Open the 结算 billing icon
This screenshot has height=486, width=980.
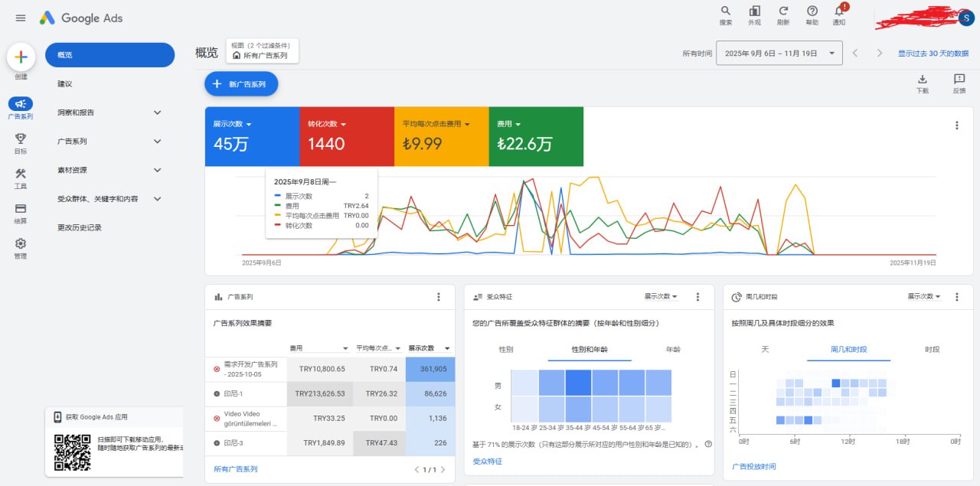[x=21, y=209]
